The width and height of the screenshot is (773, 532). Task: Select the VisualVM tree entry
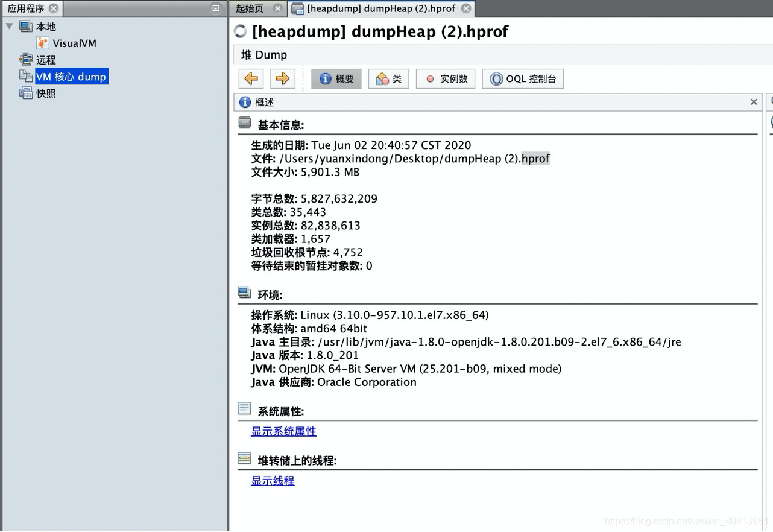pos(74,43)
